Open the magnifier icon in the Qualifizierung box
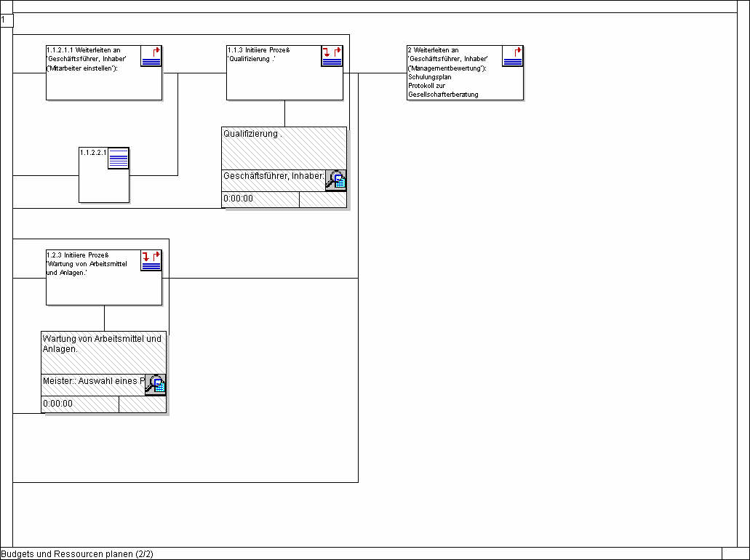 (x=335, y=180)
